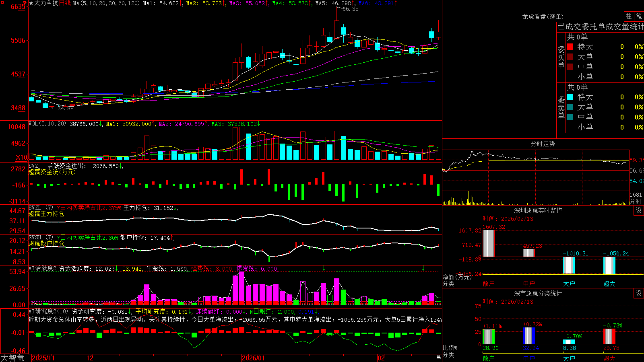The width and height of the screenshot is (644, 362).
Task: Click the 委买单 section label
Action: [x=561, y=57]
